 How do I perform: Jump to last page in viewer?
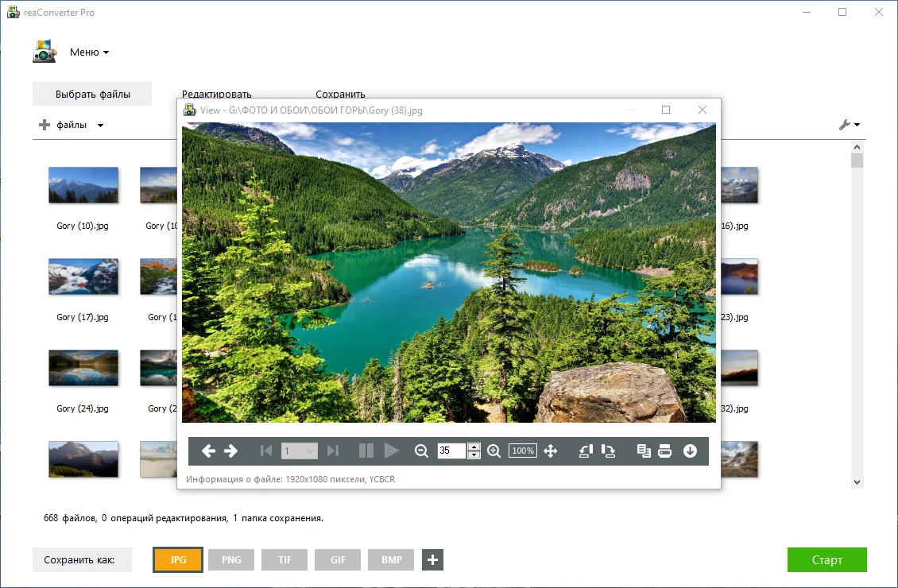[333, 451]
